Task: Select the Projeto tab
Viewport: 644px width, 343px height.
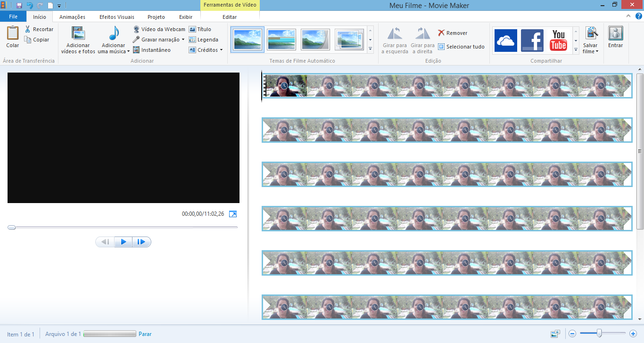Action: 156,17
